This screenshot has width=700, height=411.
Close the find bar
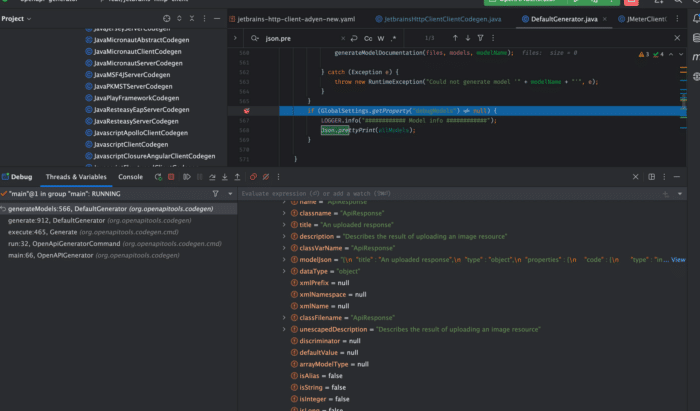coord(677,38)
